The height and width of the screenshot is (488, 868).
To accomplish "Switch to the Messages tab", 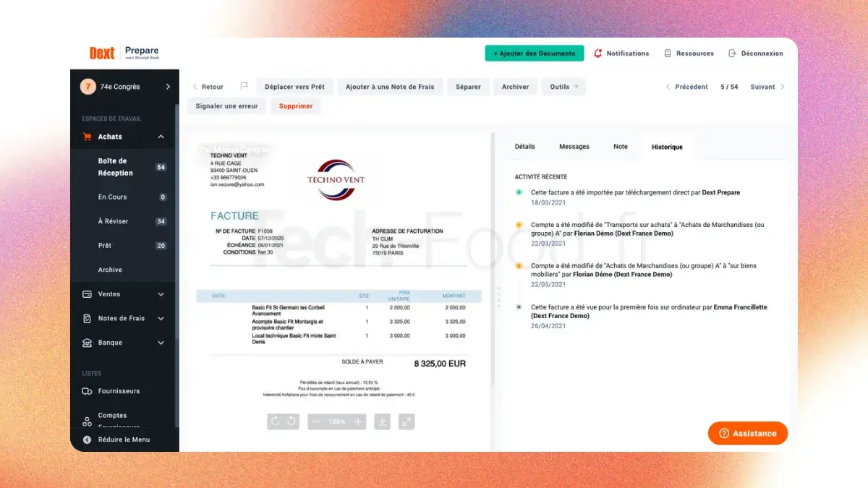I will (x=574, y=147).
